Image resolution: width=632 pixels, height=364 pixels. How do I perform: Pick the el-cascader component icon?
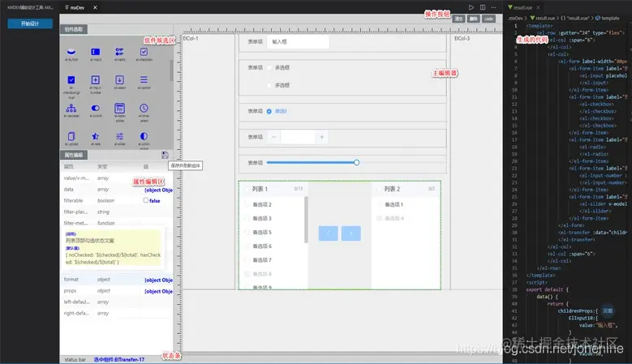[x=71, y=108]
